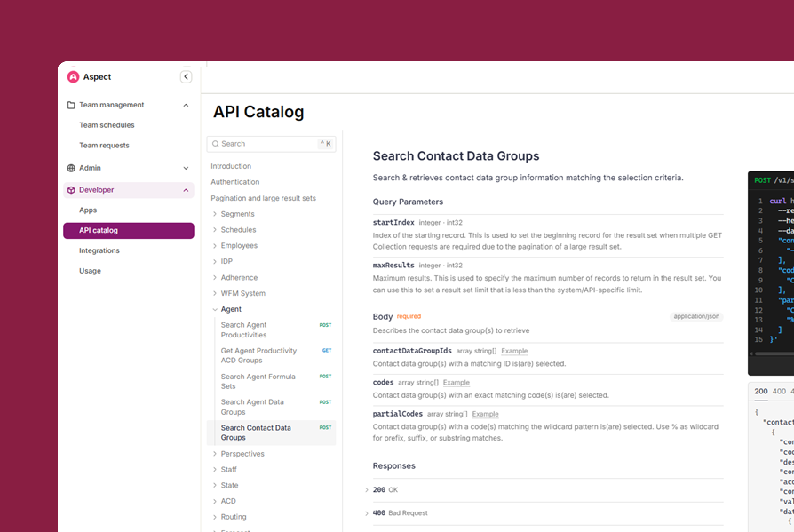This screenshot has width=794, height=532.
Task: Expand the Staff tree item
Action: pyautogui.click(x=215, y=469)
